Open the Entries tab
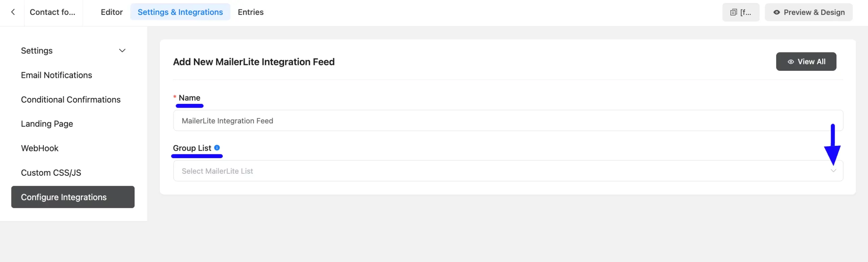This screenshot has width=868, height=262. click(x=251, y=12)
